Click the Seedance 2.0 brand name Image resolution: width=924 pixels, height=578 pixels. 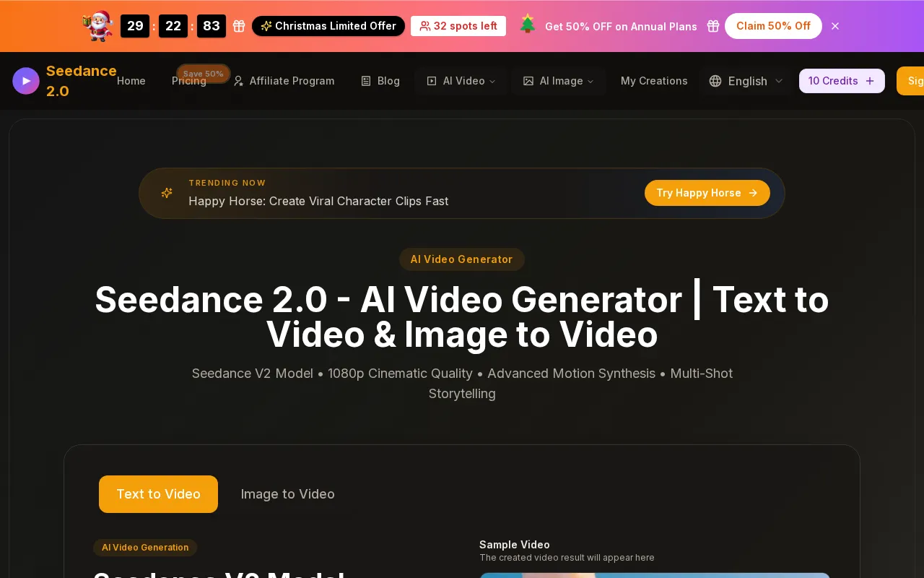(81, 81)
